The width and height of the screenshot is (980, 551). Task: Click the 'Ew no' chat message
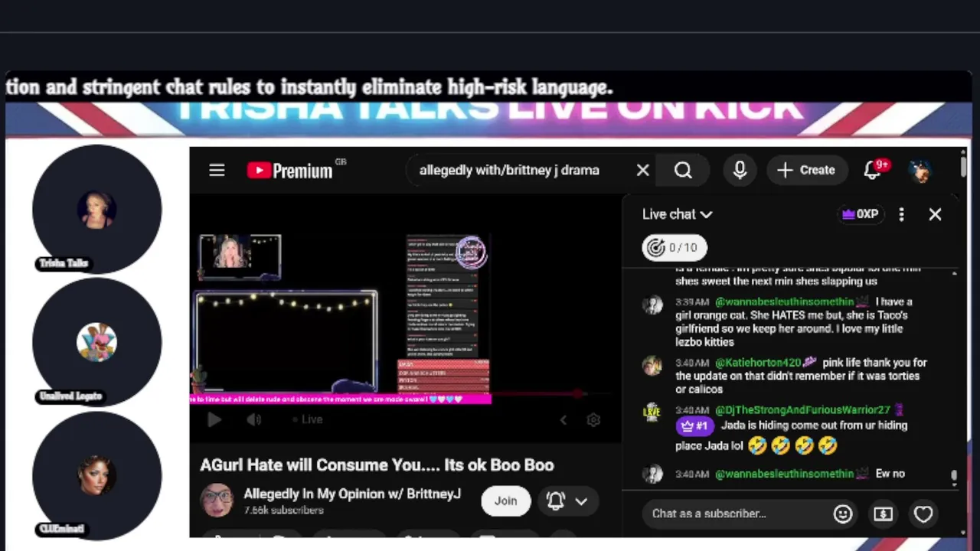[890, 474]
